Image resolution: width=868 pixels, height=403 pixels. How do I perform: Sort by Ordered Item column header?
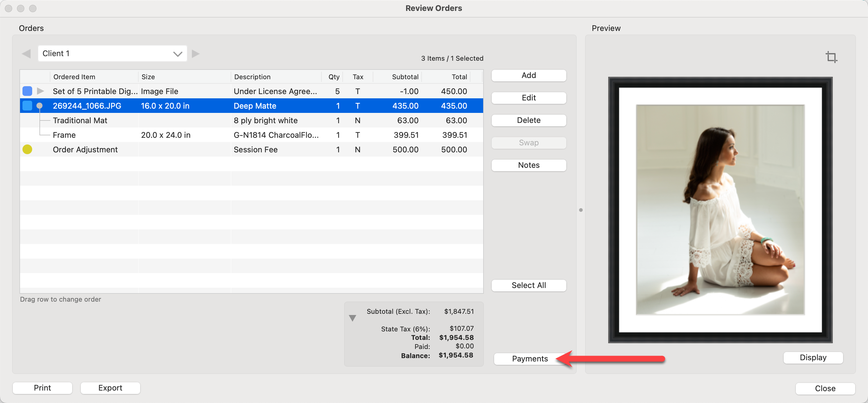pos(74,77)
